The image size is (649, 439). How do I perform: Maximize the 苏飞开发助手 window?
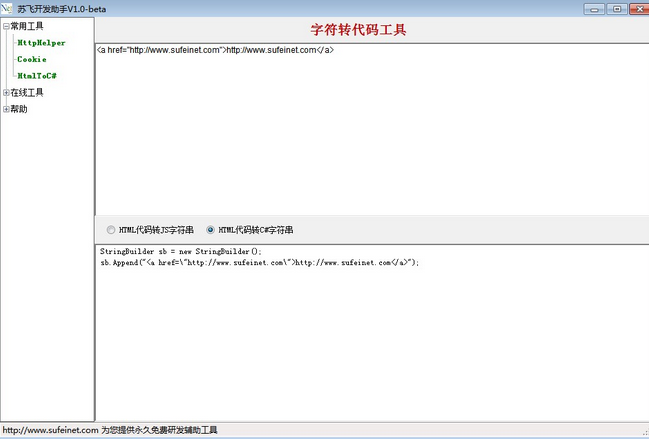tap(617, 9)
